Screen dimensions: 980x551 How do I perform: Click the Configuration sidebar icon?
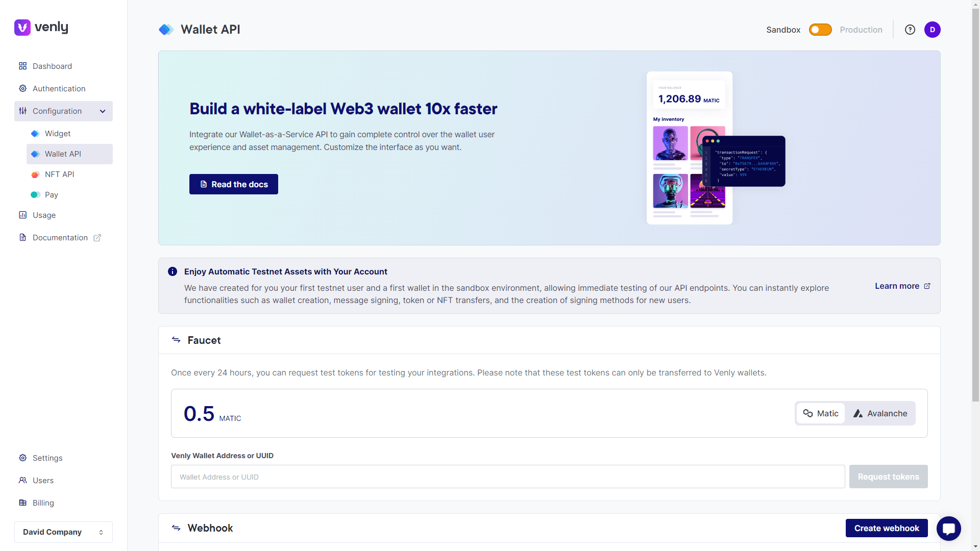click(x=23, y=110)
